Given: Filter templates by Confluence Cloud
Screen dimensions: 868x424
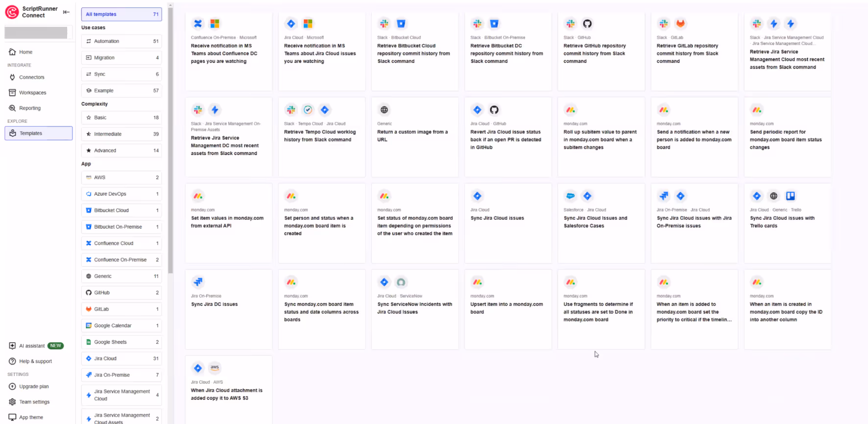Looking at the screenshot, I should [x=121, y=243].
